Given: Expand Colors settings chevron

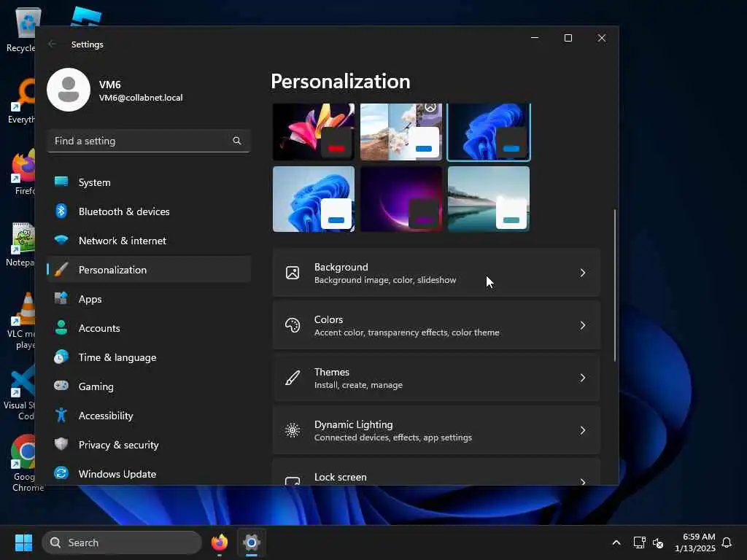Looking at the screenshot, I should pos(582,325).
